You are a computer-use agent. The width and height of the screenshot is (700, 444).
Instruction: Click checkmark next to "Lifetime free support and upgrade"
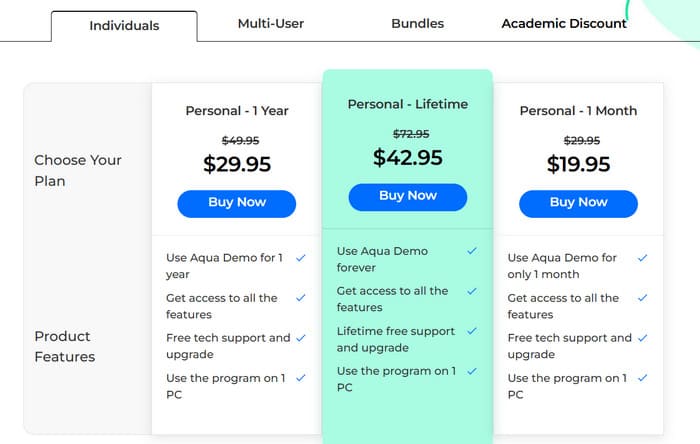click(471, 331)
